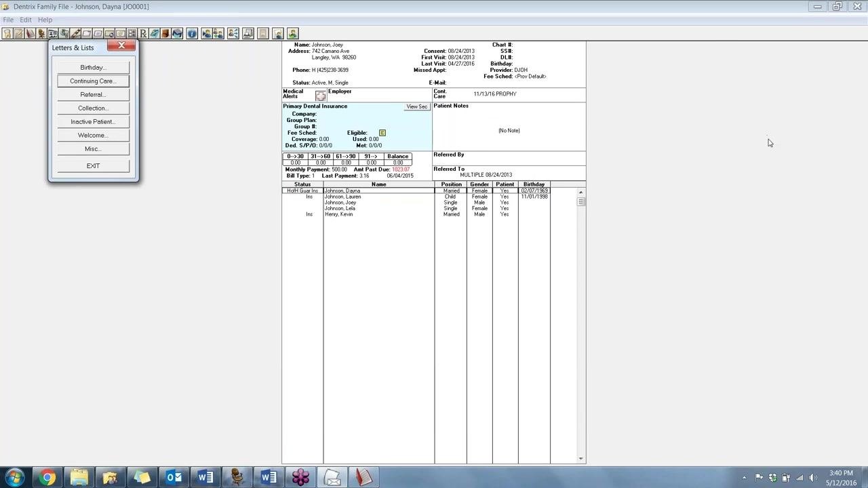
Task: Select family member Johnson, Joey
Action: pos(415,203)
